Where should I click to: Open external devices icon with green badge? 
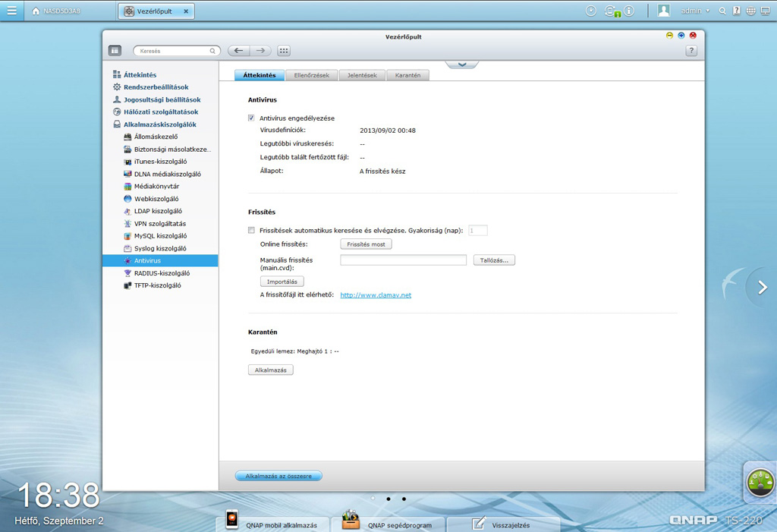tap(611, 11)
